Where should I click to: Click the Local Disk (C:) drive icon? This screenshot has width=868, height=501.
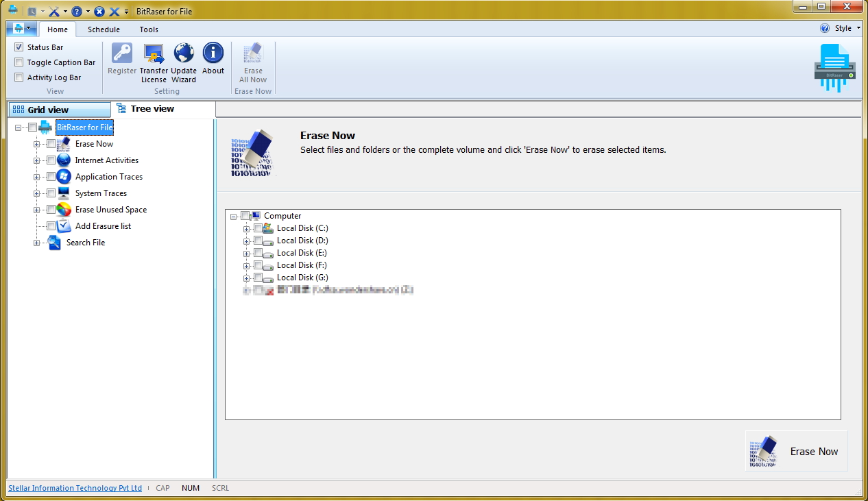[x=268, y=228]
